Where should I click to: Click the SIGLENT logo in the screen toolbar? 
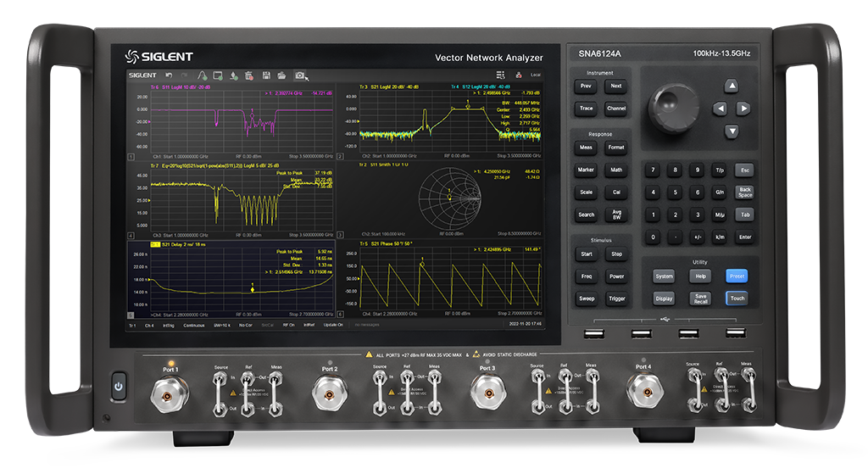(142, 75)
